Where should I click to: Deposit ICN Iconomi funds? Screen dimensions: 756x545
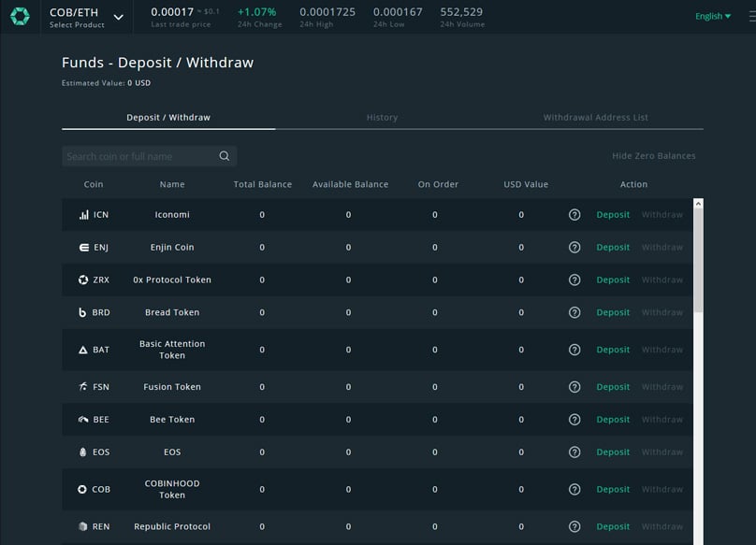(x=613, y=214)
